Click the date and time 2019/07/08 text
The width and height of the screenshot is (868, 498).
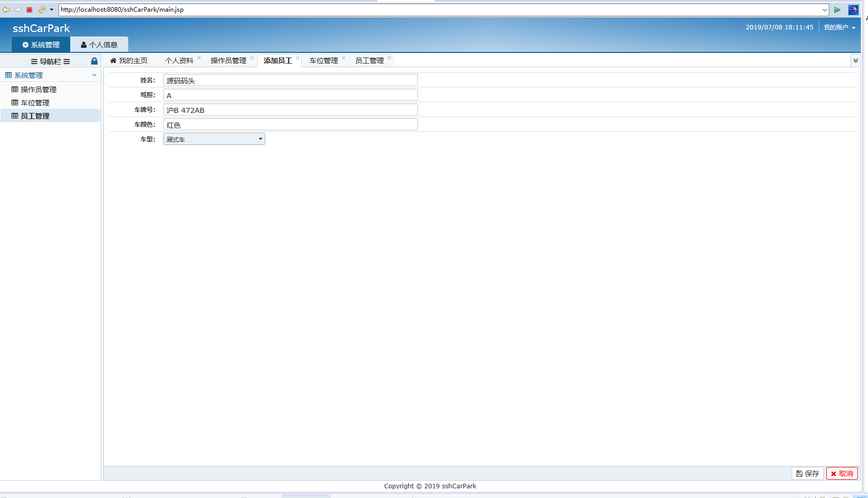coord(779,27)
